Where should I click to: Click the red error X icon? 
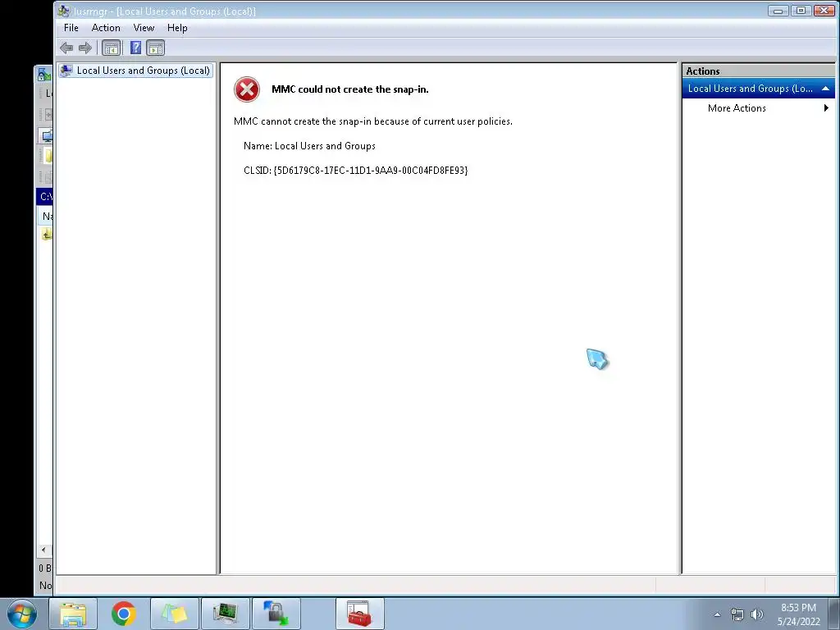[x=247, y=89]
